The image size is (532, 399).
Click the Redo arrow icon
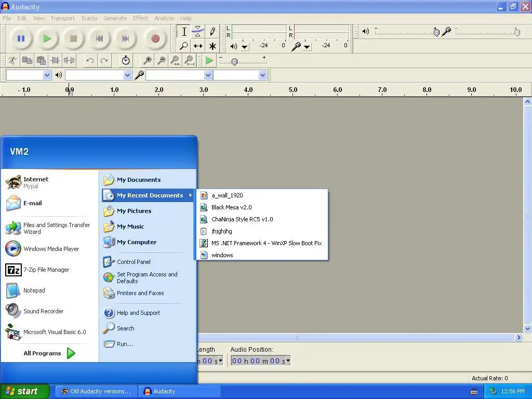point(104,61)
